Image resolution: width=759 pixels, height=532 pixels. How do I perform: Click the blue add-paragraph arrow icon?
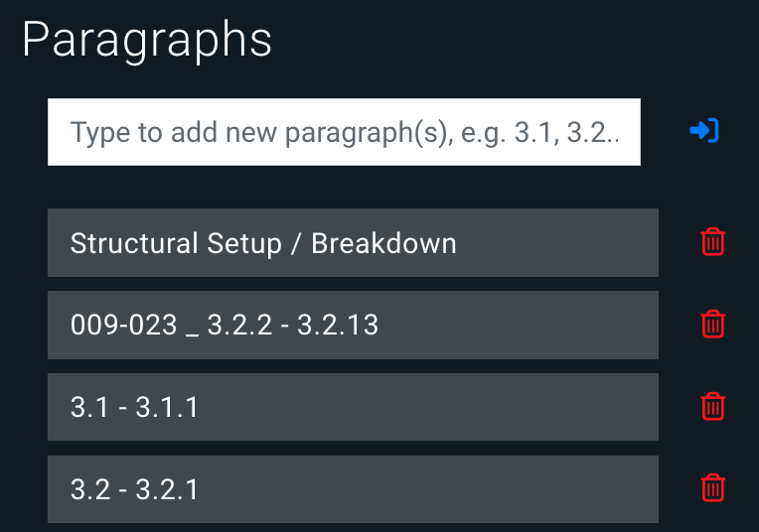pyautogui.click(x=704, y=131)
